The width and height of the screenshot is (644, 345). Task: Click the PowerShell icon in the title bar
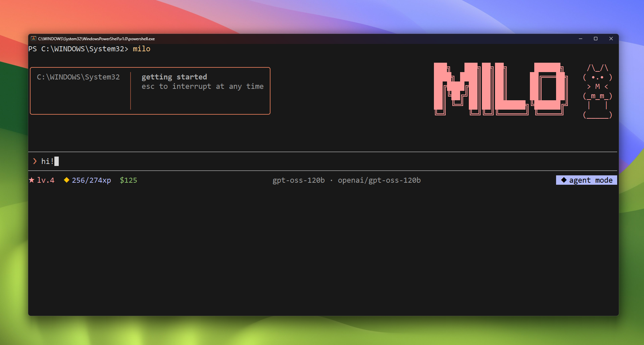(34, 39)
